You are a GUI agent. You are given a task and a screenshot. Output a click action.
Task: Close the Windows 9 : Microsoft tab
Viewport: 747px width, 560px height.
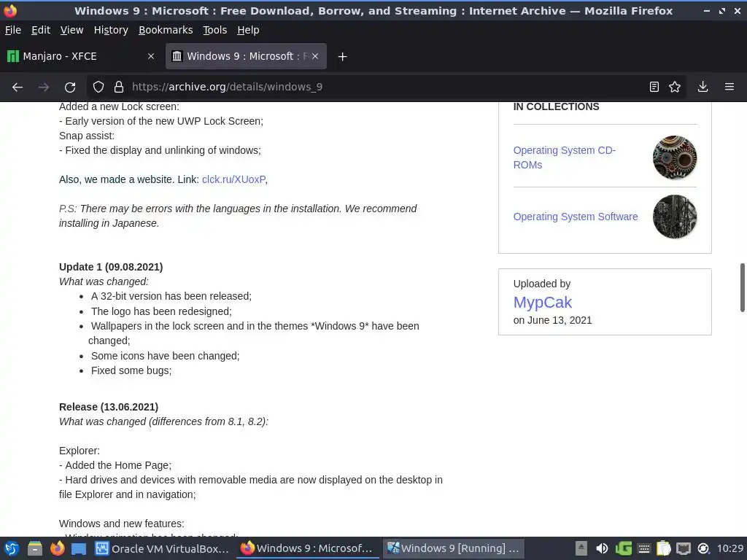coord(315,57)
